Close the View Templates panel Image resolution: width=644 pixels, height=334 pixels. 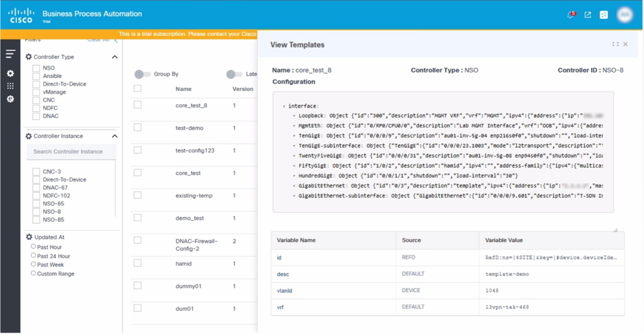tap(625, 44)
